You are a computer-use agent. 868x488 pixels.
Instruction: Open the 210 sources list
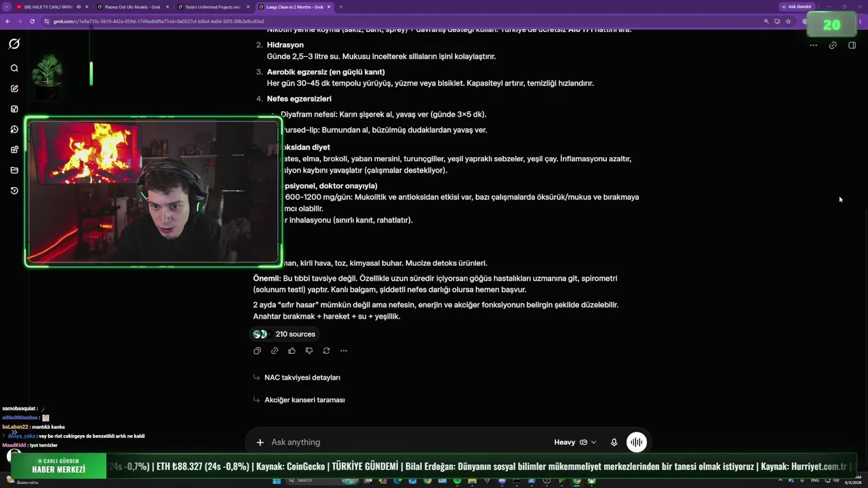(284, 334)
